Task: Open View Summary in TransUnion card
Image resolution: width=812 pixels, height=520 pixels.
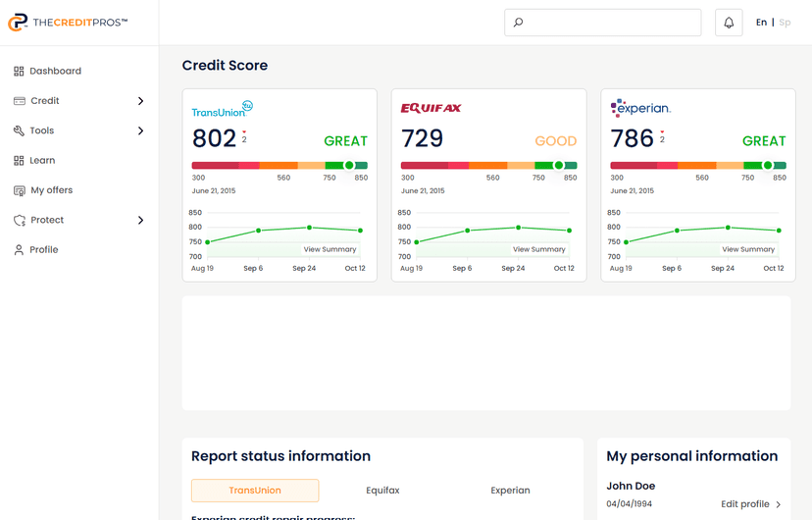Action: coord(330,249)
